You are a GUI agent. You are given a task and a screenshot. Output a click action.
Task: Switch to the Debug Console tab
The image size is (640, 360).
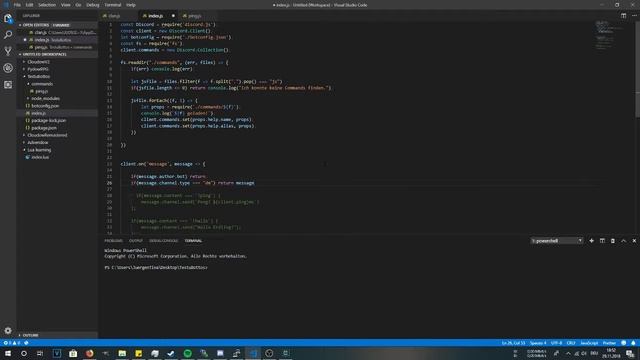163,241
